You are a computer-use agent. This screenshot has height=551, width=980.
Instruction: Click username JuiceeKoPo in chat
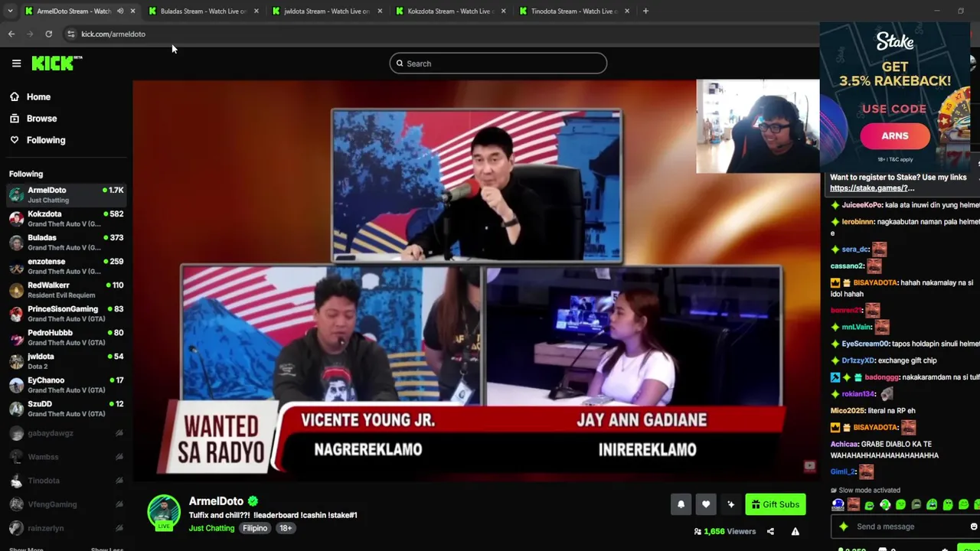pyautogui.click(x=862, y=205)
